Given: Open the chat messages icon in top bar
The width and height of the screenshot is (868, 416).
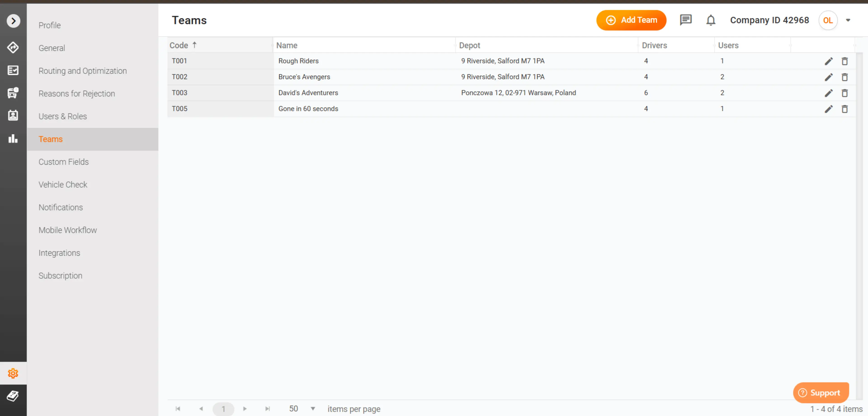Looking at the screenshot, I should click(x=685, y=20).
